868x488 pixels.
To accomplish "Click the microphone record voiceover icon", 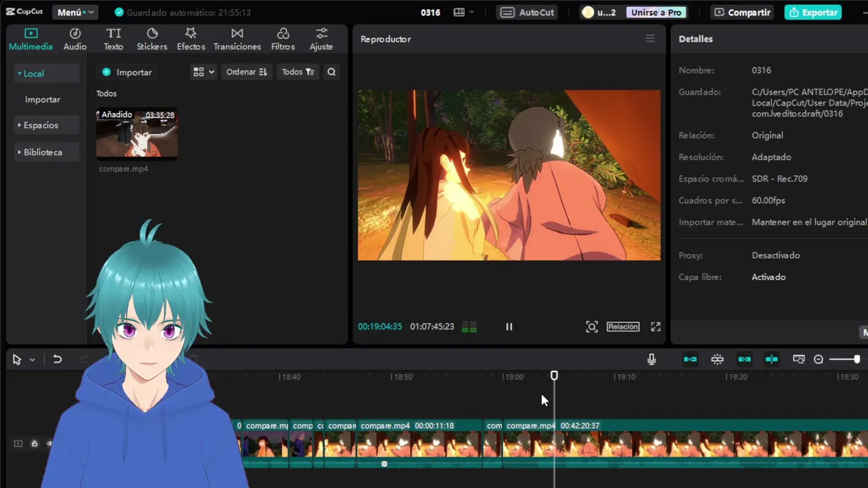I will click(652, 359).
